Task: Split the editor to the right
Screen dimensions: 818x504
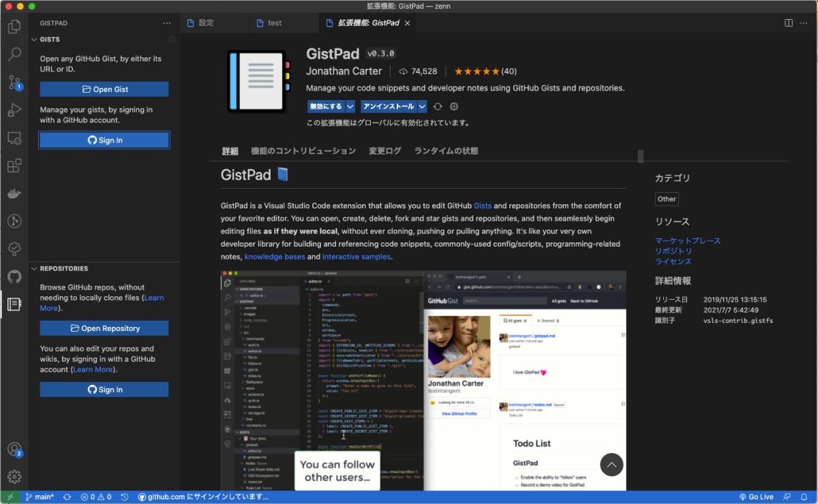Action: [788, 22]
